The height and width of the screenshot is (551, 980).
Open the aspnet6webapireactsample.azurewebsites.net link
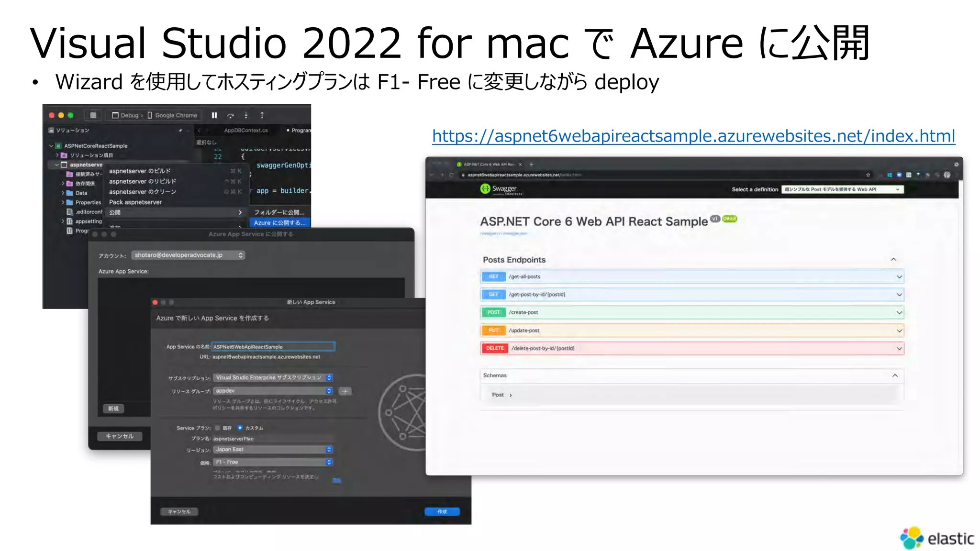693,136
